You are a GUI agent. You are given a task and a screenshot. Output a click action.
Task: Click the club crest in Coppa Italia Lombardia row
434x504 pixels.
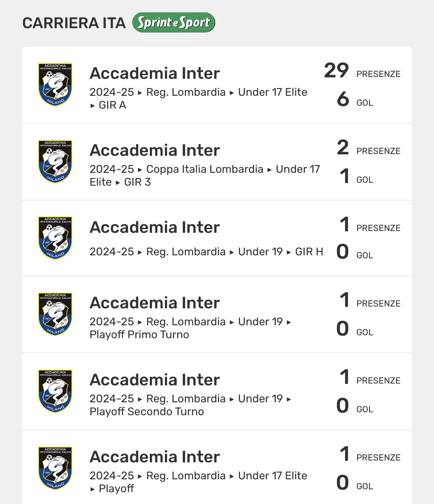point(55,162)
